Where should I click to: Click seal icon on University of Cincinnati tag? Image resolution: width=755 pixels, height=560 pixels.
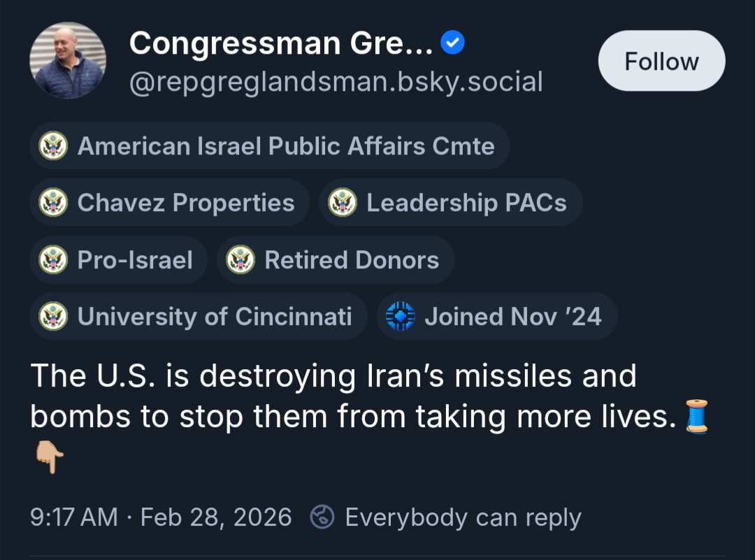coord(53,317)
